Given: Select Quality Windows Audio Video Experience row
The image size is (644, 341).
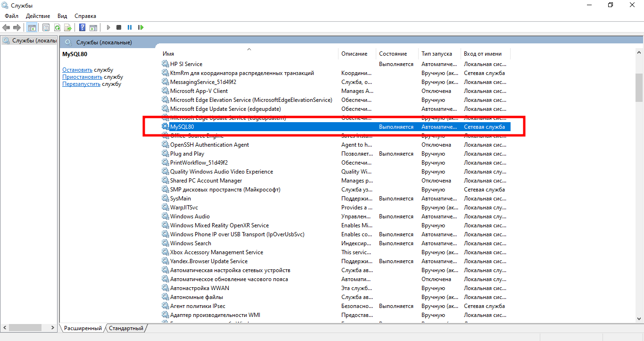Looking at the screenshot, I should pyautogui.click(x=335, y=172).
